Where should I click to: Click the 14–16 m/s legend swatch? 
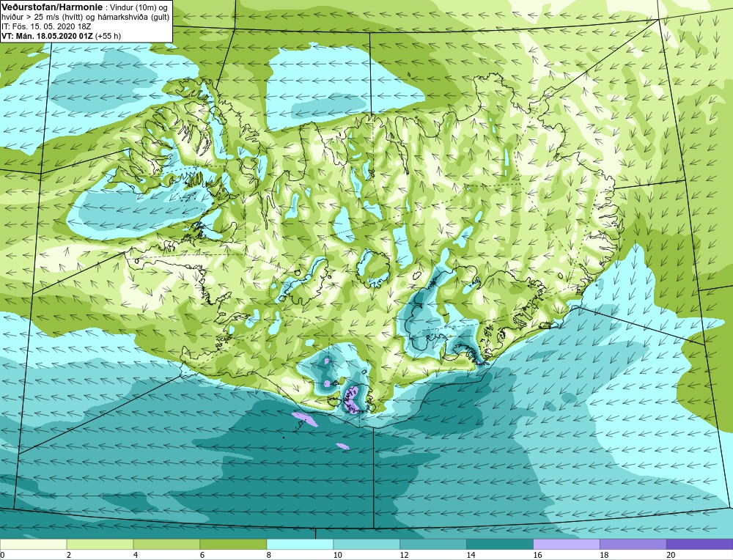click(500, 544)
